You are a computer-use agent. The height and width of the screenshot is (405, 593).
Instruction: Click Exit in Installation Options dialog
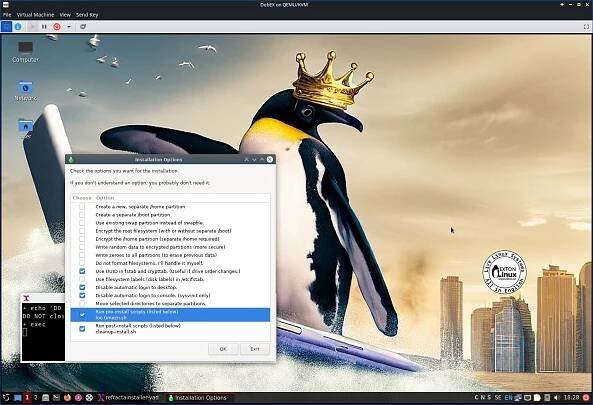point(255,349)
